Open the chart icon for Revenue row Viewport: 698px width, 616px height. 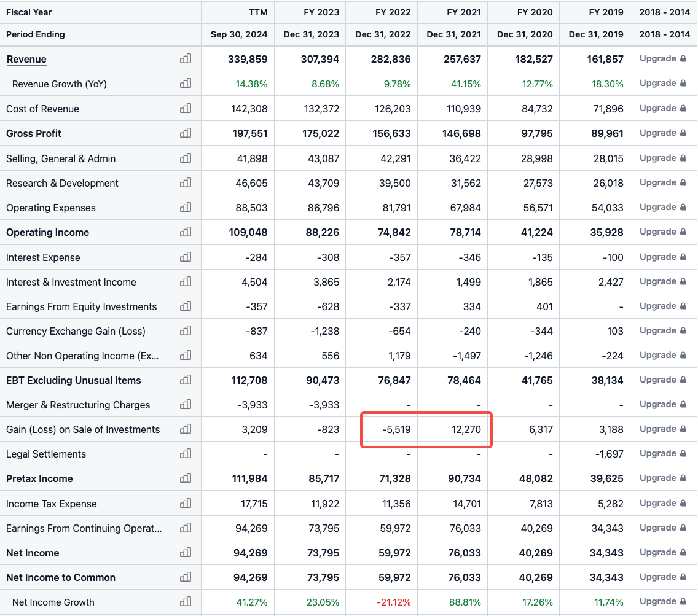(x=185, y=59)
